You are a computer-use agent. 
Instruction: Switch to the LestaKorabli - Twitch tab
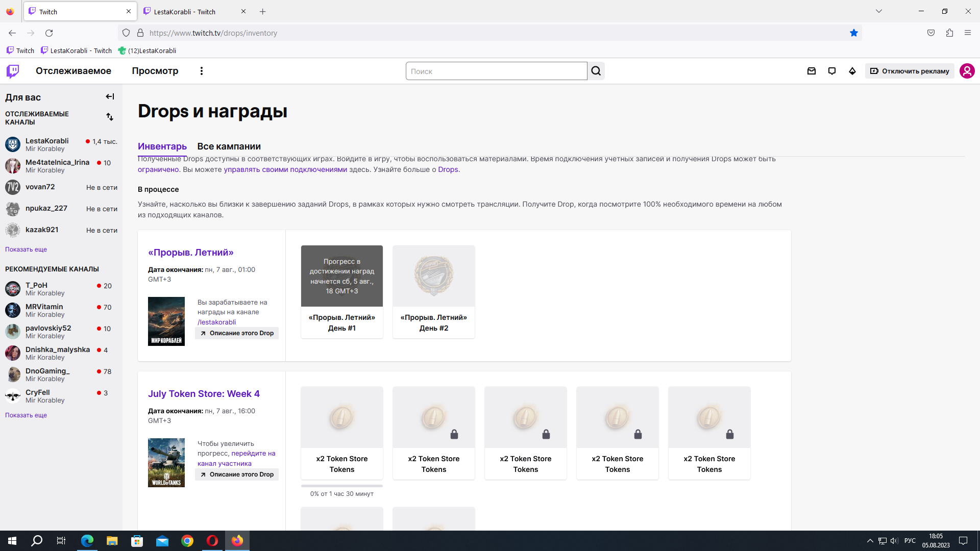194,11
